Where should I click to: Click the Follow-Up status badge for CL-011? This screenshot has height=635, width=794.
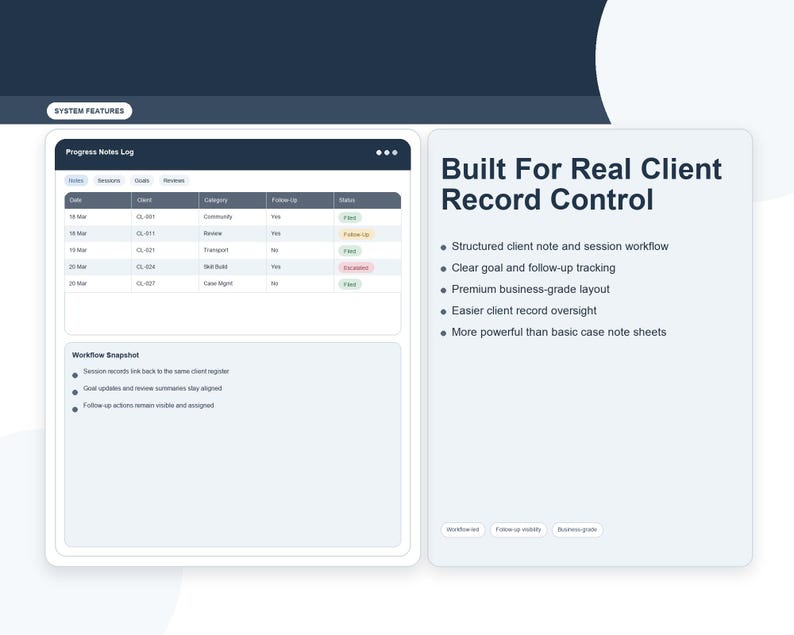(x=356, y=234)
